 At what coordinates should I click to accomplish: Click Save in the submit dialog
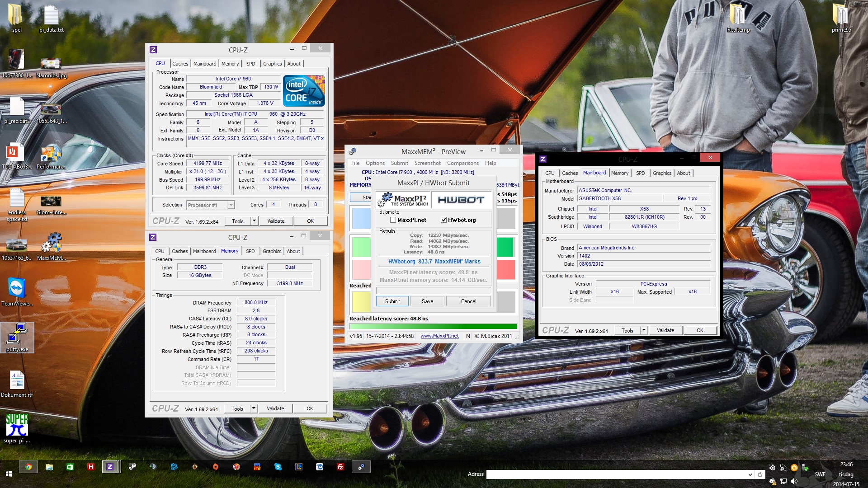click(427, 301)
